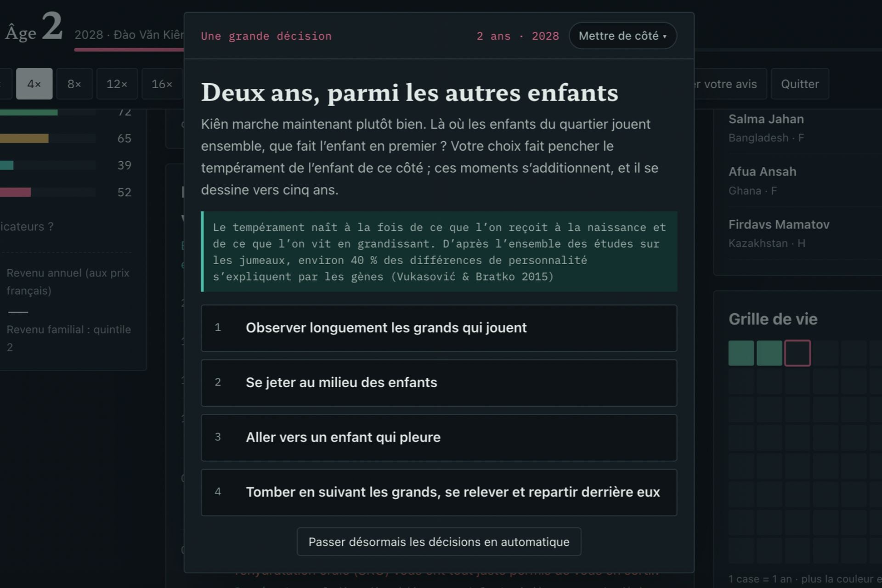Select the 4× speed button

click(34, 84)
